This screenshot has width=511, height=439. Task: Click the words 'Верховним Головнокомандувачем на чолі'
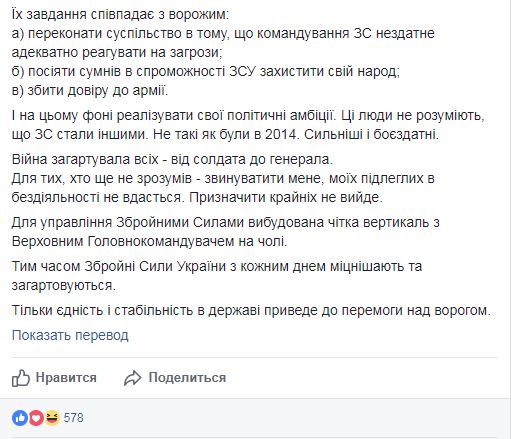tap(149, 241)
